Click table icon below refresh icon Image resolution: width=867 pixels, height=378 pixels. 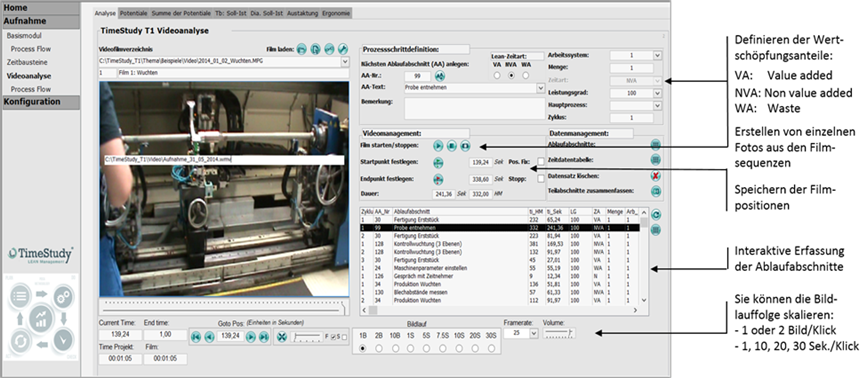coord(656,230)
